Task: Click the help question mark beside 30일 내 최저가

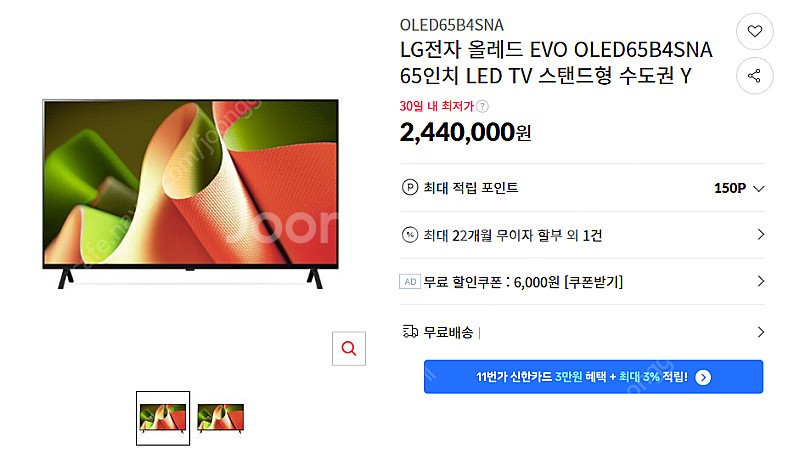Action: tap(482, 106)
